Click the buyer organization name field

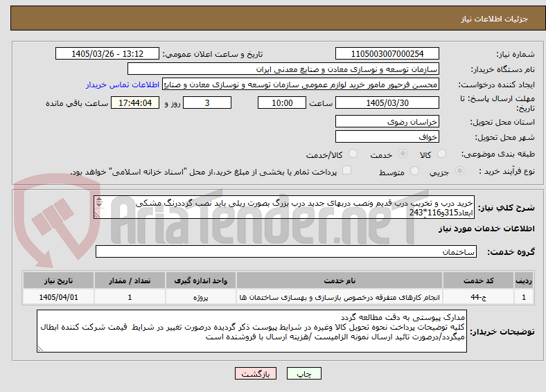tap(283, 69)
